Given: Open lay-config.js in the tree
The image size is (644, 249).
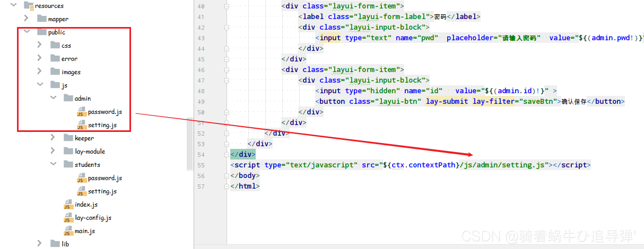Looking at the screenshot, I should point(93,218).
